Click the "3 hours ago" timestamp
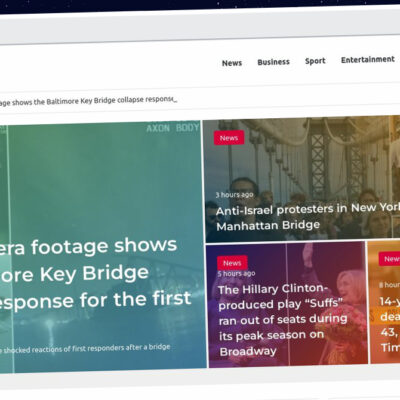Screen dimensions: 400x400 234,194
